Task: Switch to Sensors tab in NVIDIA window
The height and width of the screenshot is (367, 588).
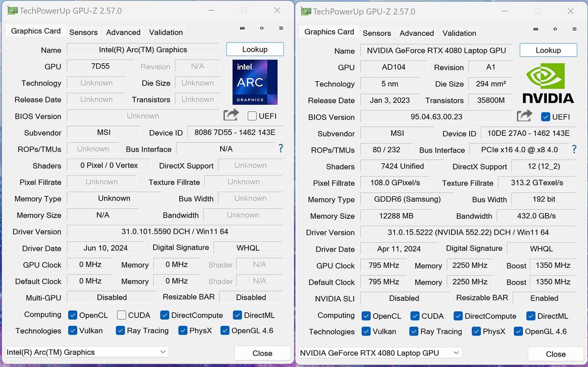Action: (x=376, y=33)
